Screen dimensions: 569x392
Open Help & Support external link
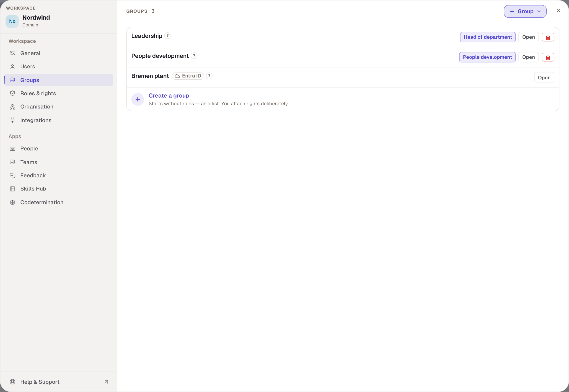[x=58, y=382]
